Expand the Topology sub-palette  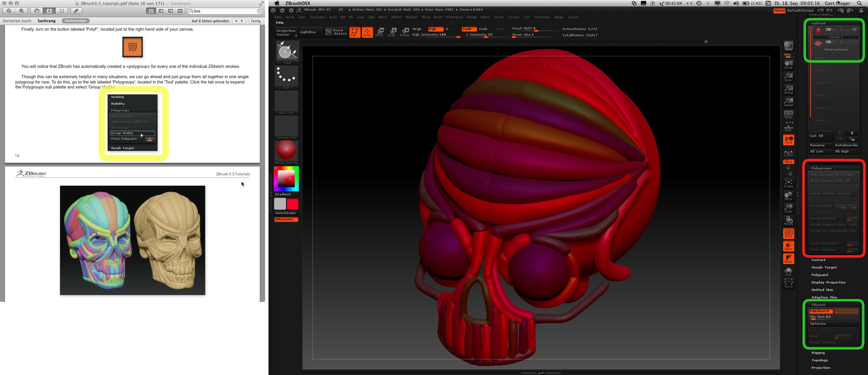click(x=820, y=360)
